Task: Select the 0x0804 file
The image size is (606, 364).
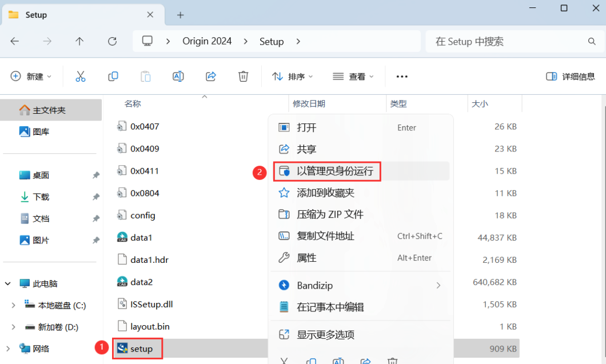Action: (138, 193)
